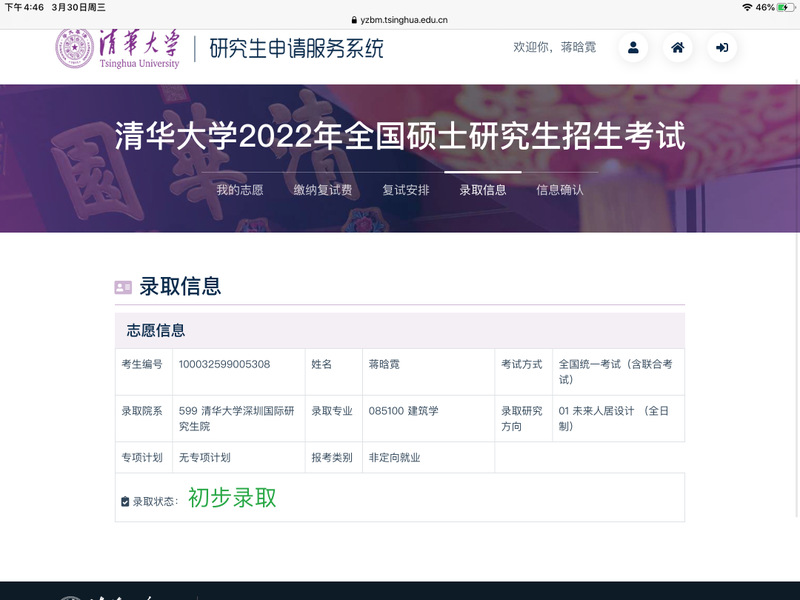The height and width of the screenshot is (600, 800).
Task: Click the 初步录取 status text
Action: click(x=232, y=497)
